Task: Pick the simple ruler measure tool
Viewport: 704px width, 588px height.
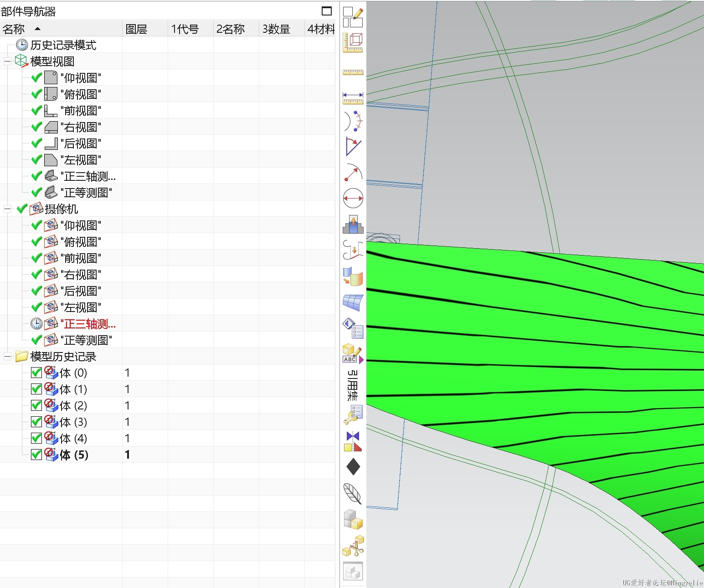Action: coord(353,72)
